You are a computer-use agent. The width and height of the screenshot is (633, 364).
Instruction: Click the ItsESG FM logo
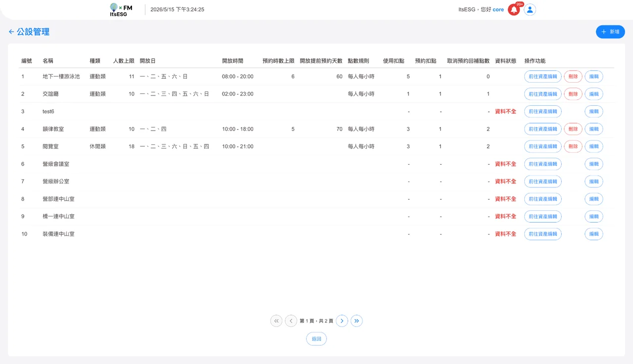point(121,10)
